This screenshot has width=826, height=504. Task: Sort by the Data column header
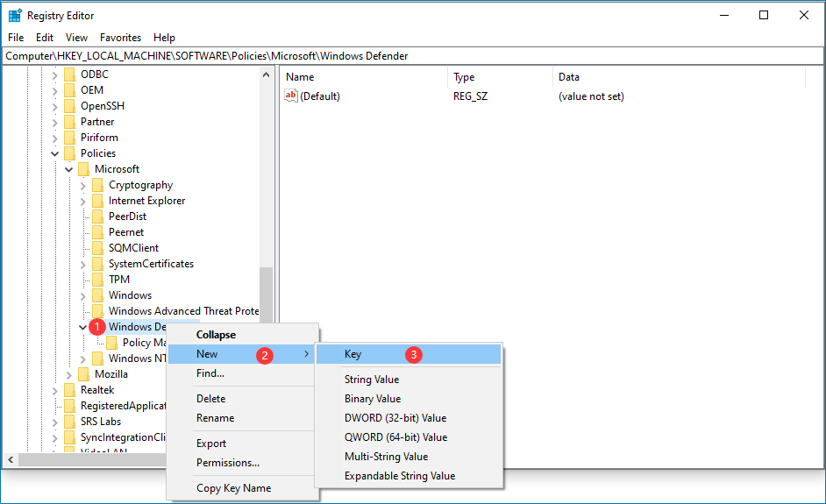(x=679, y=77)
